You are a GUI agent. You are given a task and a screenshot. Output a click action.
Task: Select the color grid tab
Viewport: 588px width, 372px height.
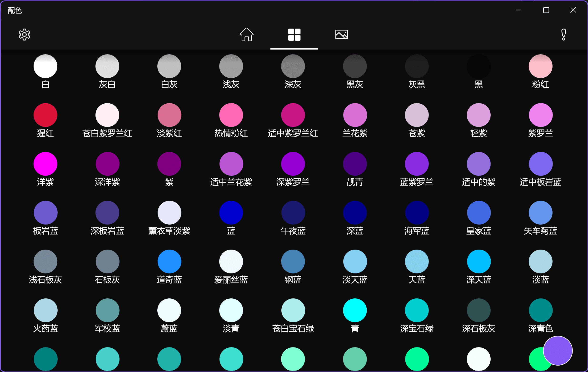coord(294,35)
